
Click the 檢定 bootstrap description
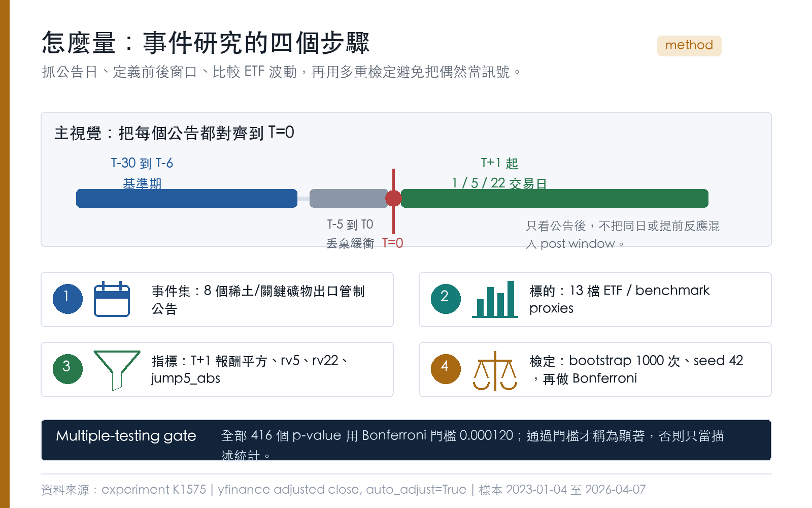coord(636,369)
